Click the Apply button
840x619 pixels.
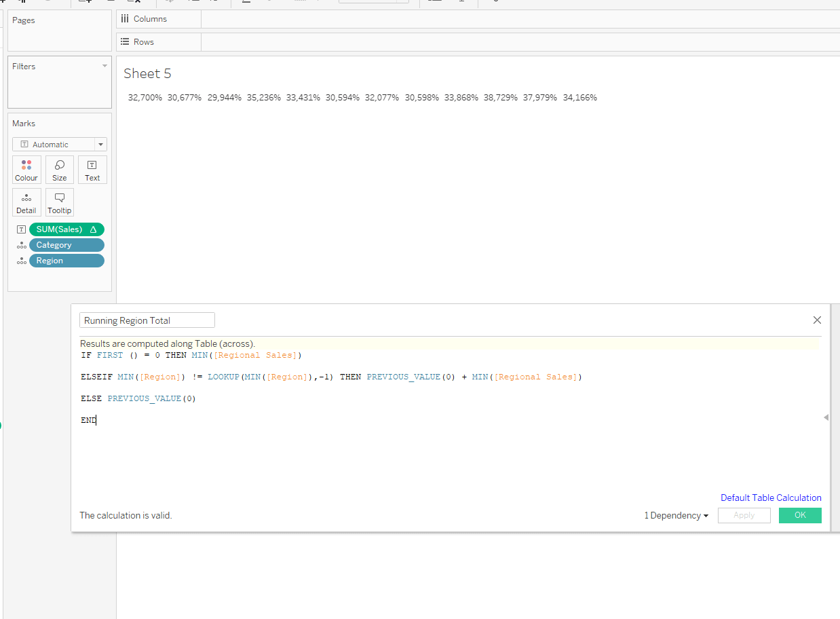point(744,515)
